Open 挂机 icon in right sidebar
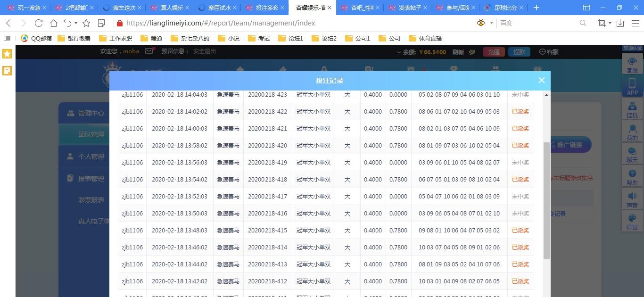The height and width of the screenshot is (297, 644). pyautogui.click(x=632, y=109)
